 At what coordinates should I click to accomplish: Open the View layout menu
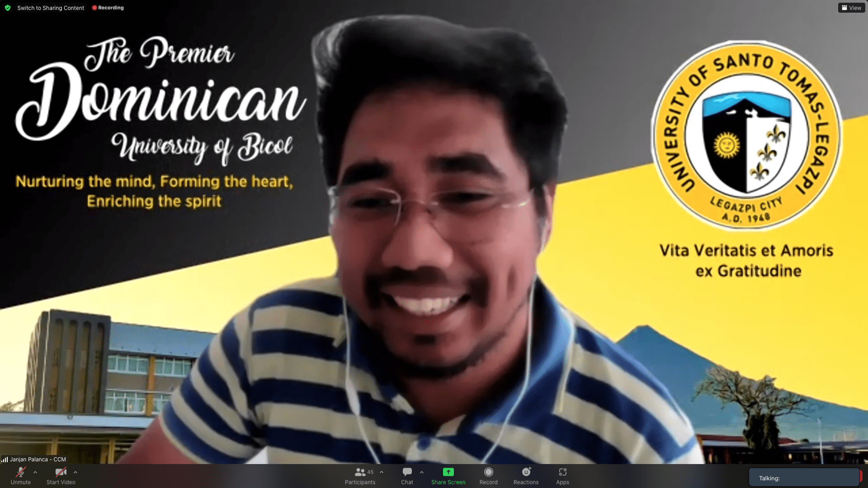point(851,8)
